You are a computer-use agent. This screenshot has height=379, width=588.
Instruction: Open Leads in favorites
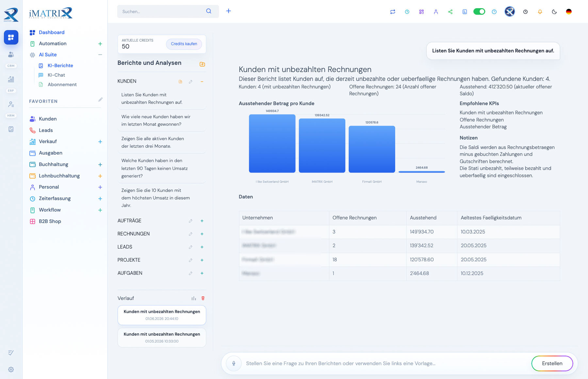[46, 130]
